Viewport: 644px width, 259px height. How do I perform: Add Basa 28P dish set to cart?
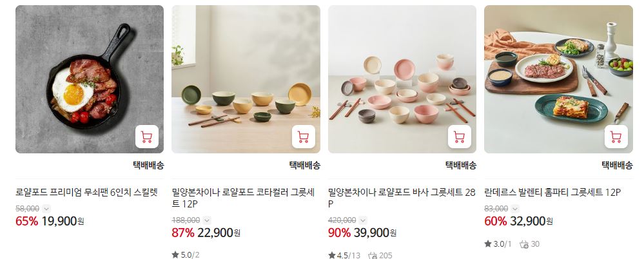pos(459,137)
